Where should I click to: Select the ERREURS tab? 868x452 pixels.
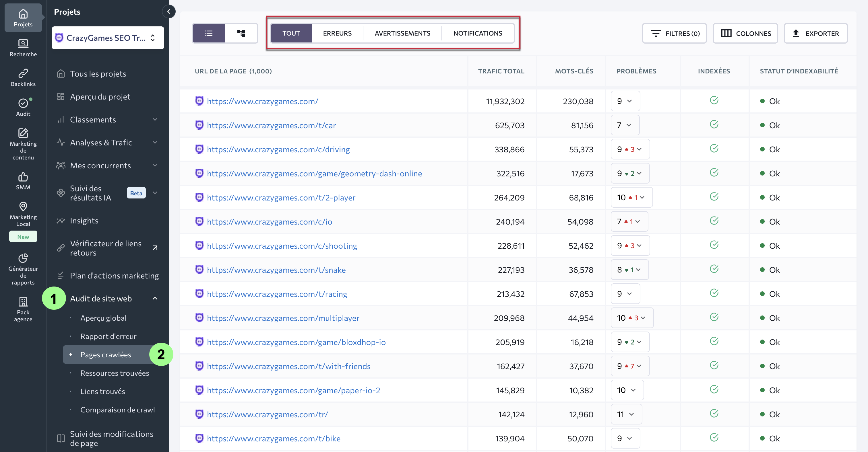[337, 33]
